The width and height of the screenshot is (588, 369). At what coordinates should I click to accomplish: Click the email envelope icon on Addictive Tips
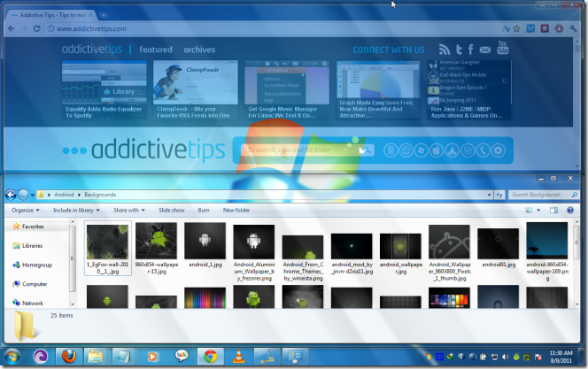(485, 50)
